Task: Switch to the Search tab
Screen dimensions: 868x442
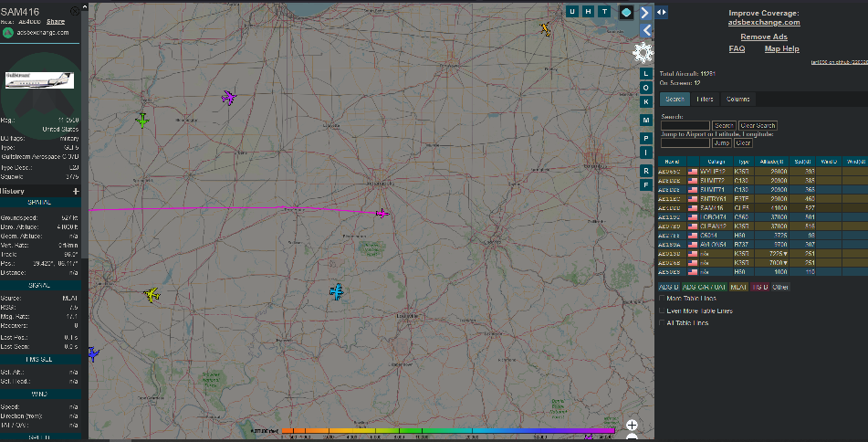Action: 675,100
